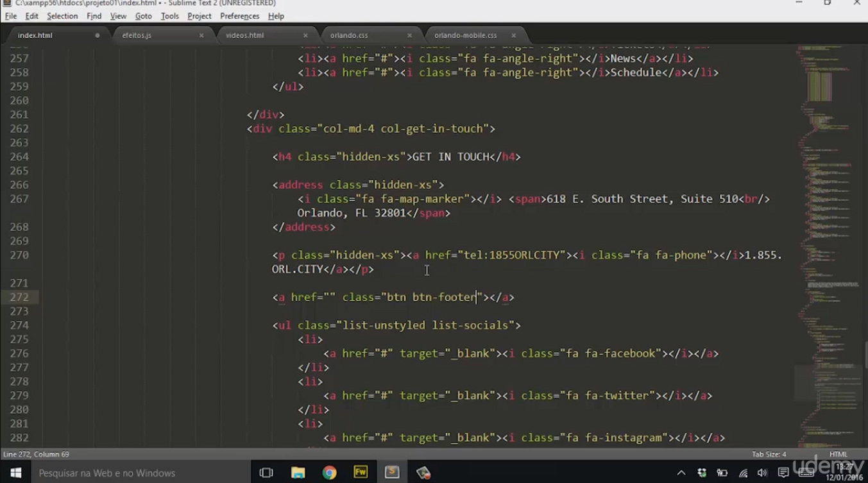Open the Selection menu
This screenshot has width=868, height=483.
click(62, 16)
